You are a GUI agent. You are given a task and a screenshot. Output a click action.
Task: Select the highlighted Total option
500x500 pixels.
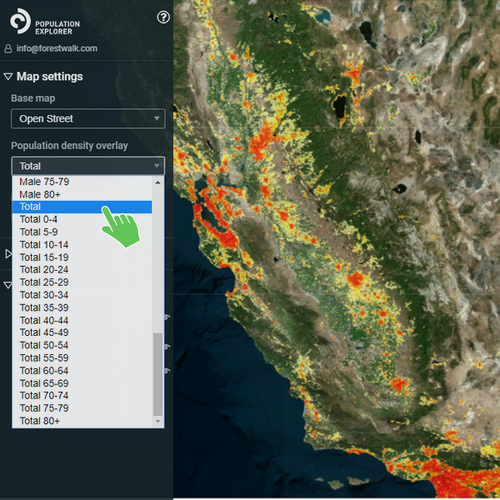[x=82, y=207]
